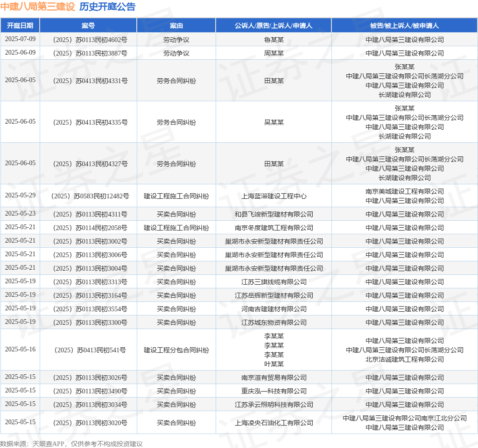Select plaintiff 叶某某
478x448 pixels.
(274, 364)
